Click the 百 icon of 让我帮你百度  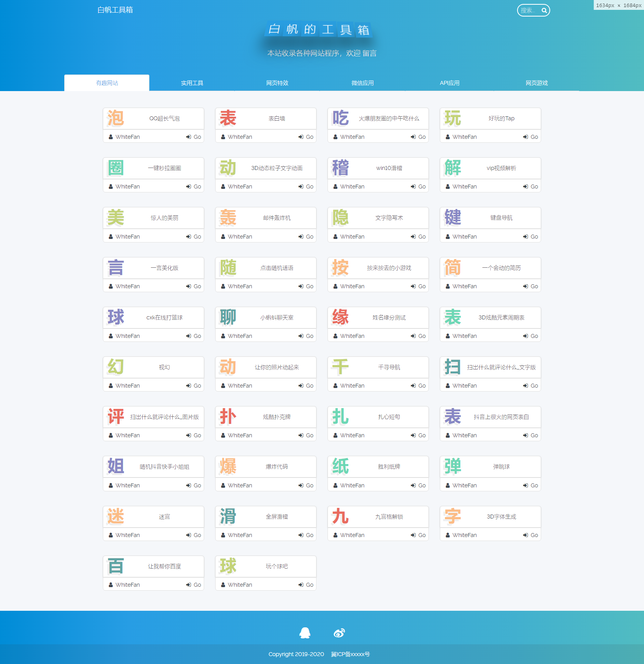[116, 566]
